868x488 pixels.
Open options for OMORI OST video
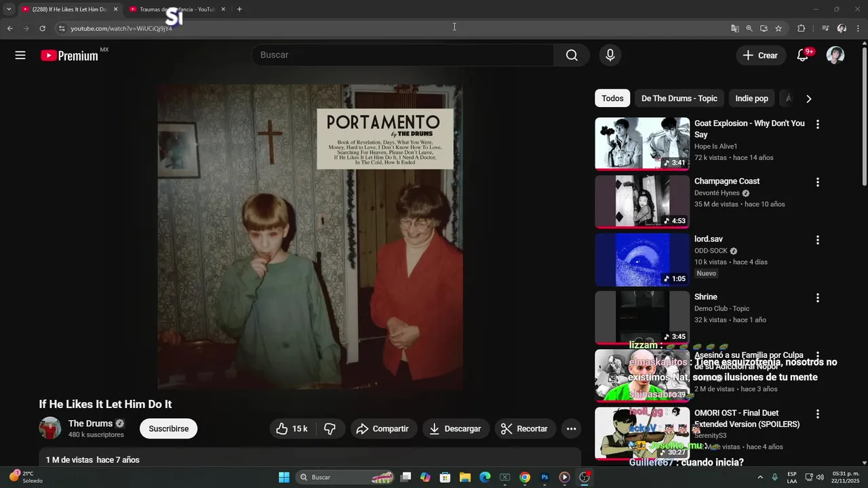pos(818,413)
